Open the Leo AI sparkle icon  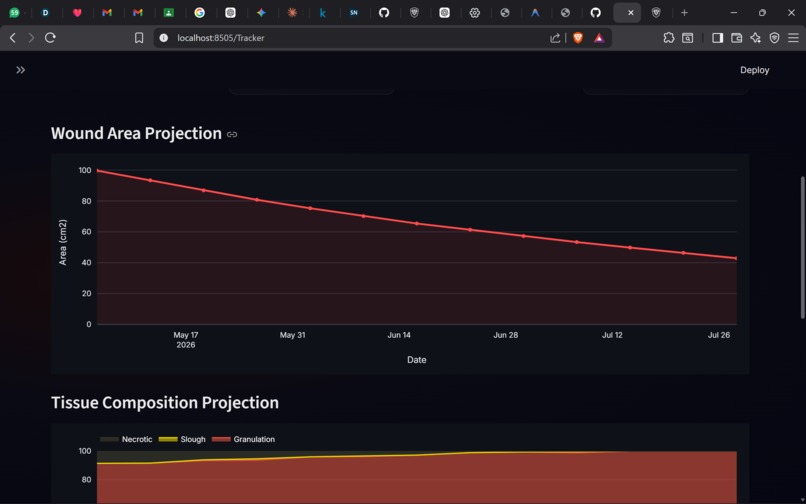[755, 38]
